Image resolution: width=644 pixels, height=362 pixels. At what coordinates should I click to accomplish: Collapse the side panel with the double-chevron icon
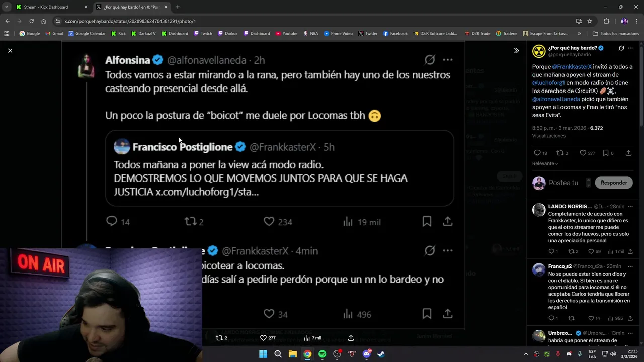click(x=516, y=50)
